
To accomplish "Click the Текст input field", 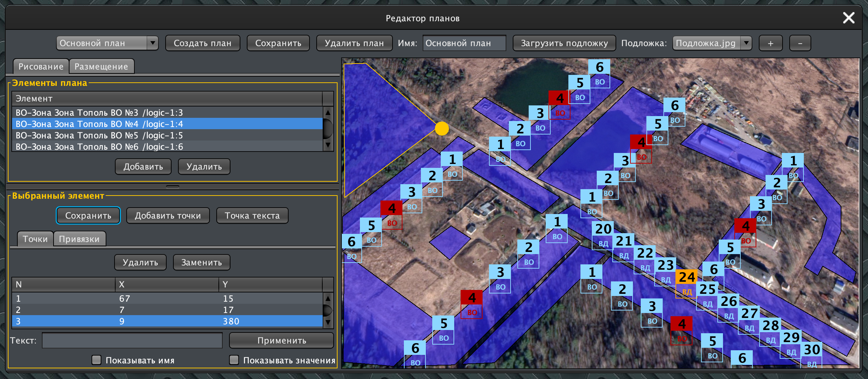I will point(132,341).
